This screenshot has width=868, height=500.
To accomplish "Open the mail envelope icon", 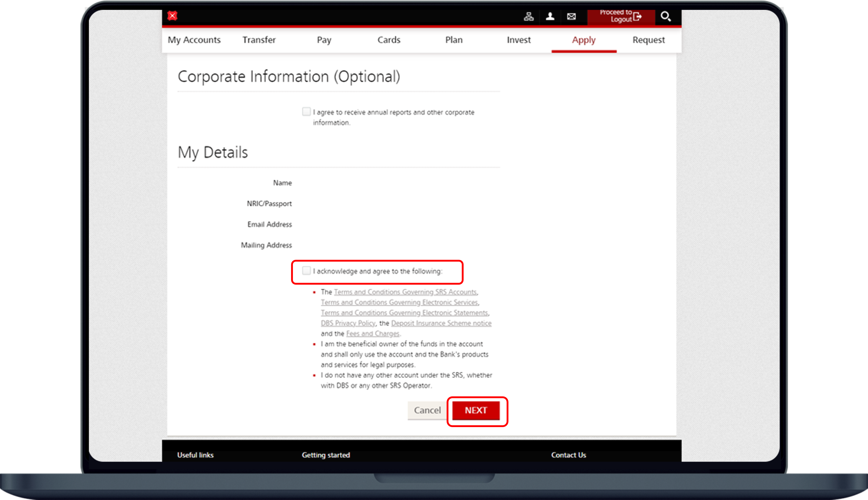I will (571, 16).
